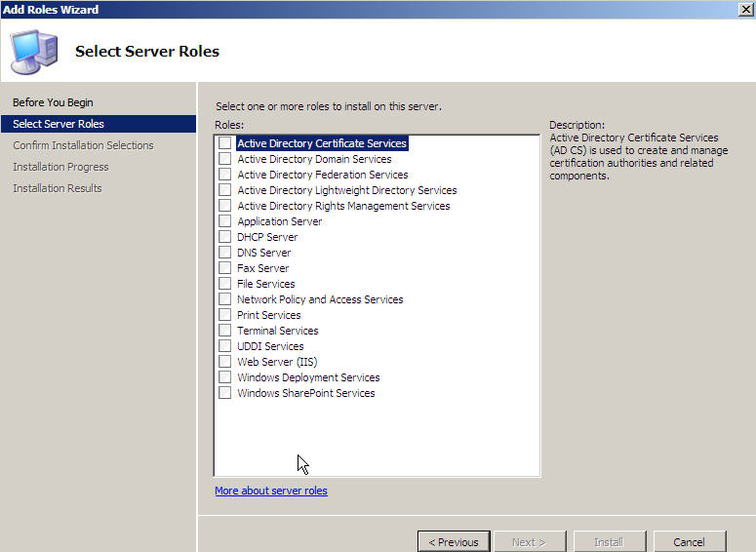Check the Windows Deployment Services checkbox
The image size is (756, 552).
(x=224, y=377)
